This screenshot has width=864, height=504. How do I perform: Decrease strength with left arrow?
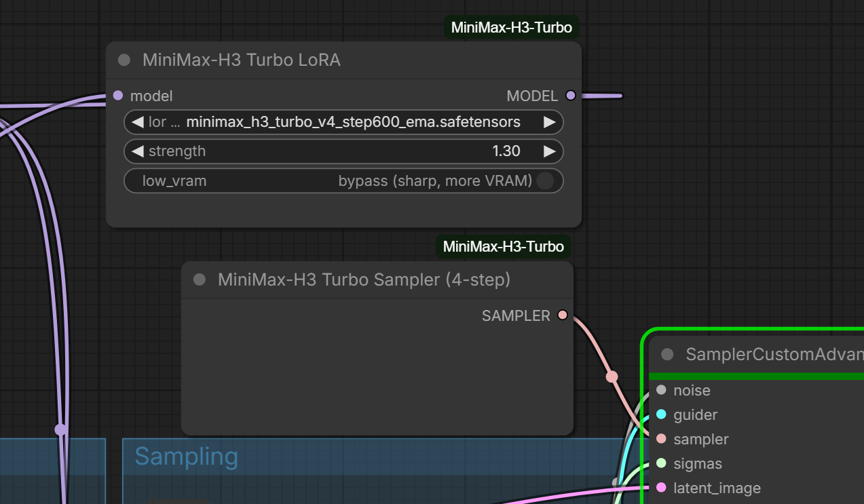point(138,151)
